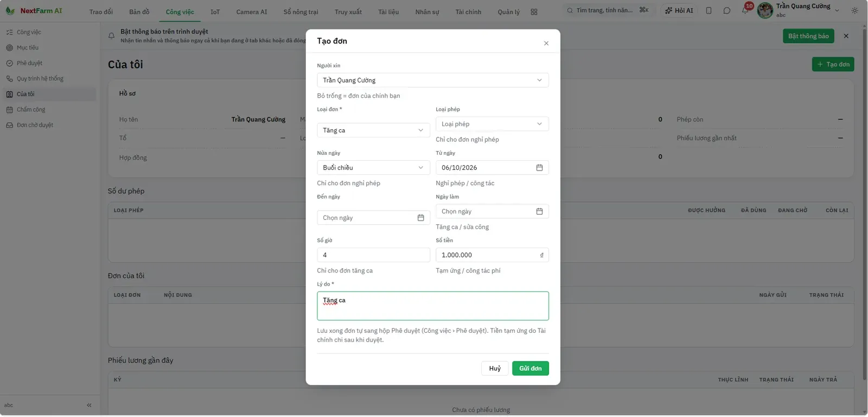The height and width of the screenshot is (417, 868).
Task: Open calendar icon in Đến ngày field
Action: (x=420, y=218)
